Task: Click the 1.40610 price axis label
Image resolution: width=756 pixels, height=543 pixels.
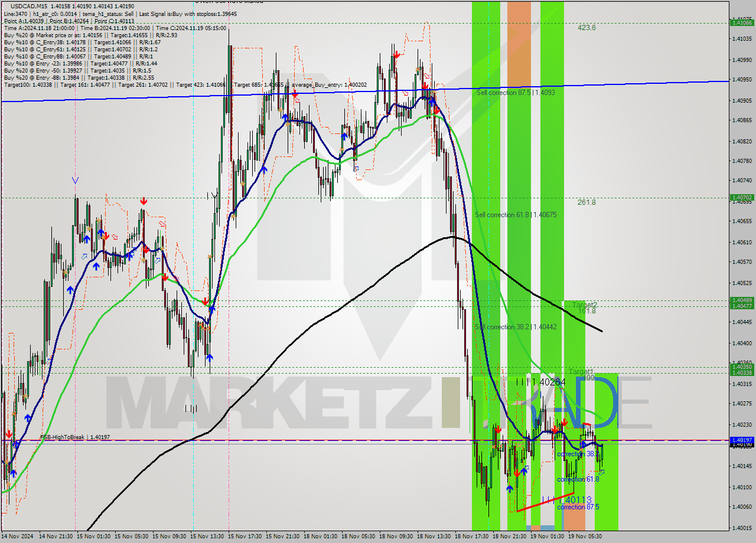Action: [x=742, y=242]
